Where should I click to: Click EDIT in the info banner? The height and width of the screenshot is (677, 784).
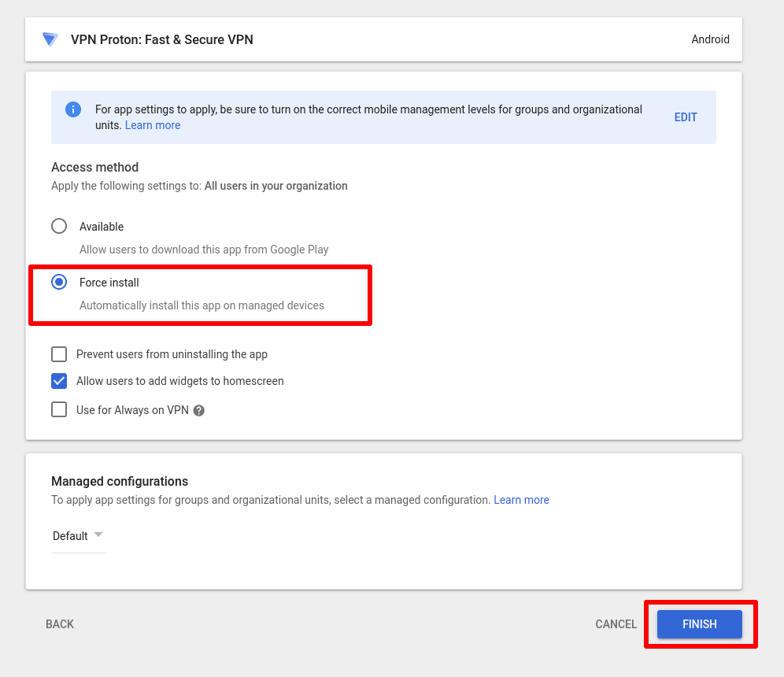[686, 117]
